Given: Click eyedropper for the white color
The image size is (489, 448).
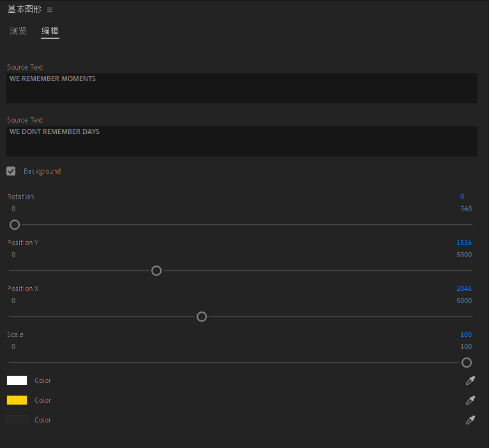Looking at the screenshot, I should [470, 381].
